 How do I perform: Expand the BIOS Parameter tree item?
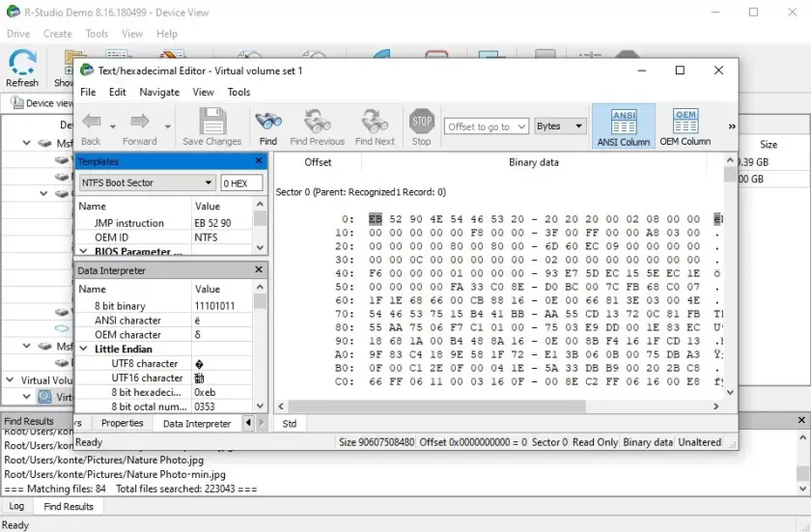tap(85, 252)
